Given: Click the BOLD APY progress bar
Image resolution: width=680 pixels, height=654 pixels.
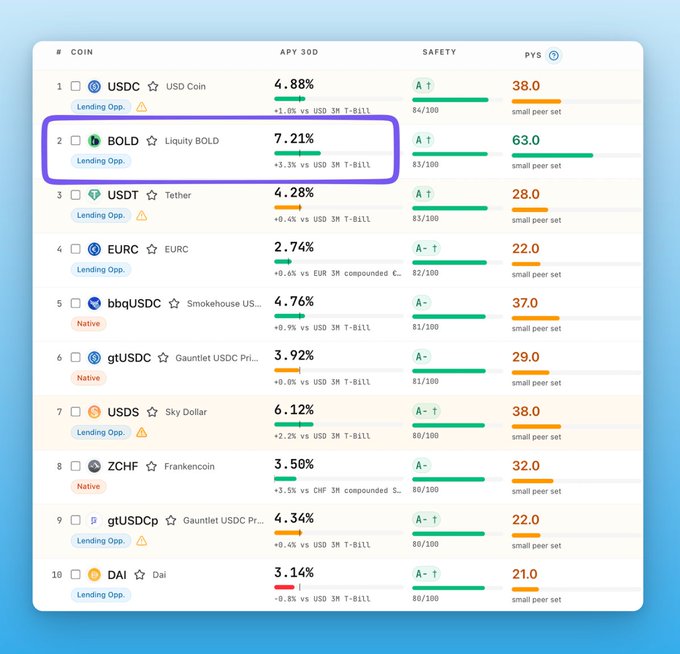Looking at the screenshot, I should [x=339, y=153].
